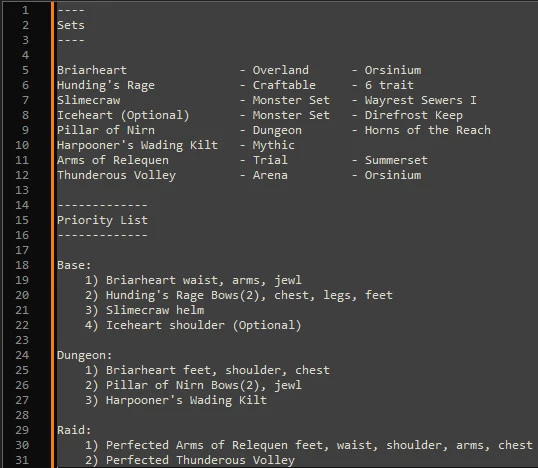
Task: Click 'Wayrest Sewers I' text
Action: tap(421, 100)
